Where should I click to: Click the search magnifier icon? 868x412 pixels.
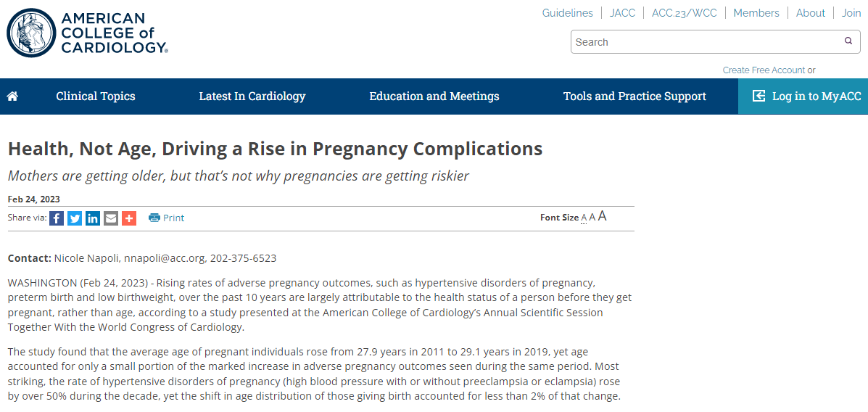click(x=848, y=41)
